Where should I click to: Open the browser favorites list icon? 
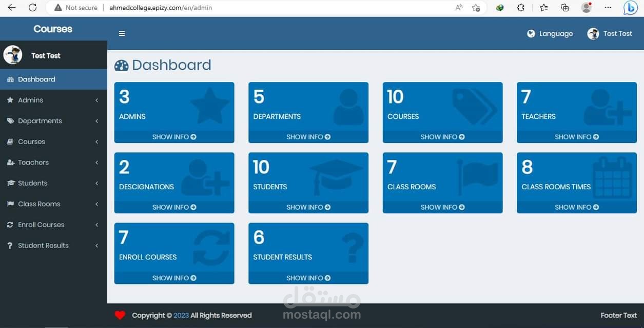pos(543,8)
